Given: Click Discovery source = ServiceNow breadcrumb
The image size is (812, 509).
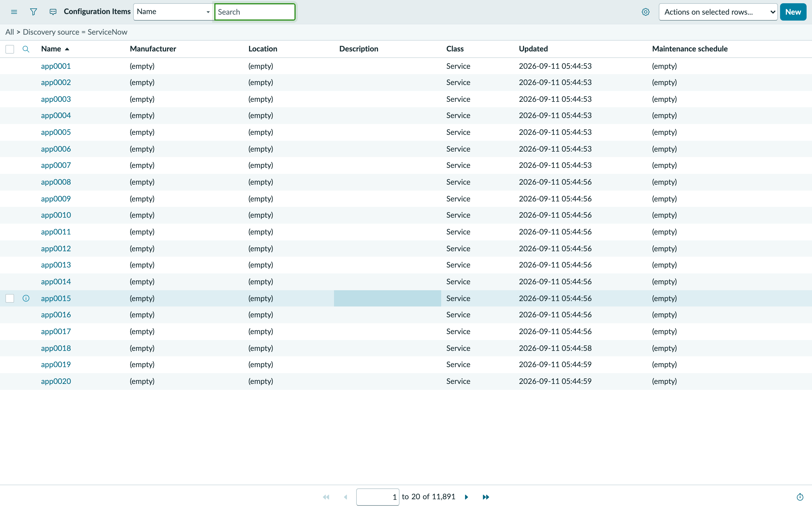Looking at the screenshot, I should point(75,32).
